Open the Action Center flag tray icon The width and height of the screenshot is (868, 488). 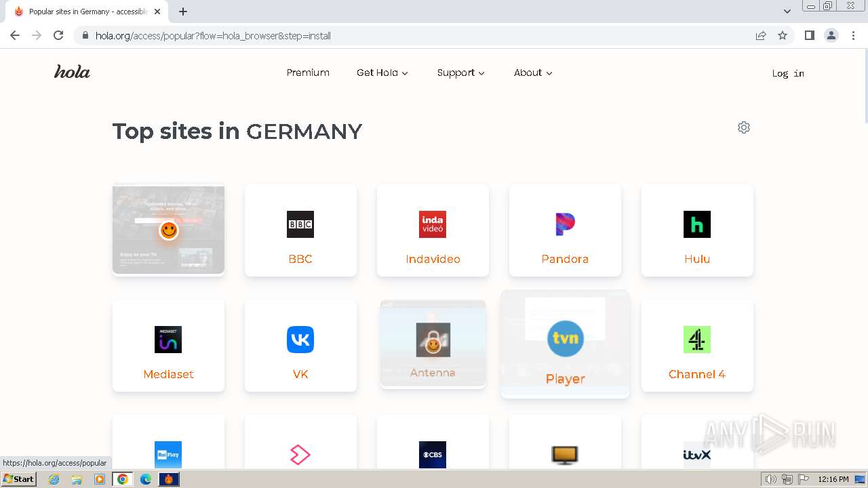click(x=804, y=479)
